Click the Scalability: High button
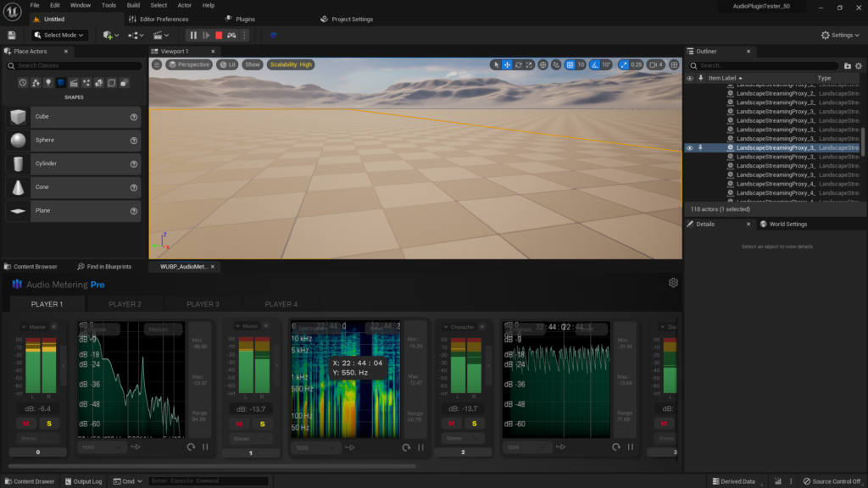 pyautogui.click(x=290, y=64)
